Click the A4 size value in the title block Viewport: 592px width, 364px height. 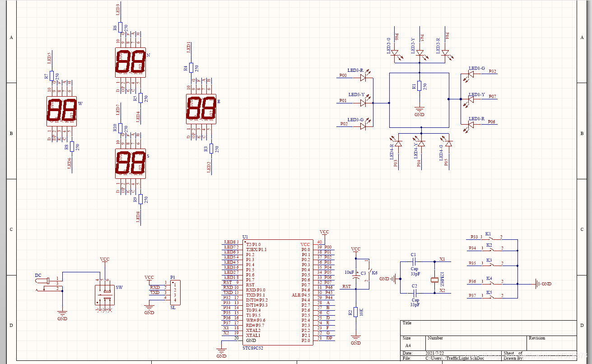pos(408,345)
